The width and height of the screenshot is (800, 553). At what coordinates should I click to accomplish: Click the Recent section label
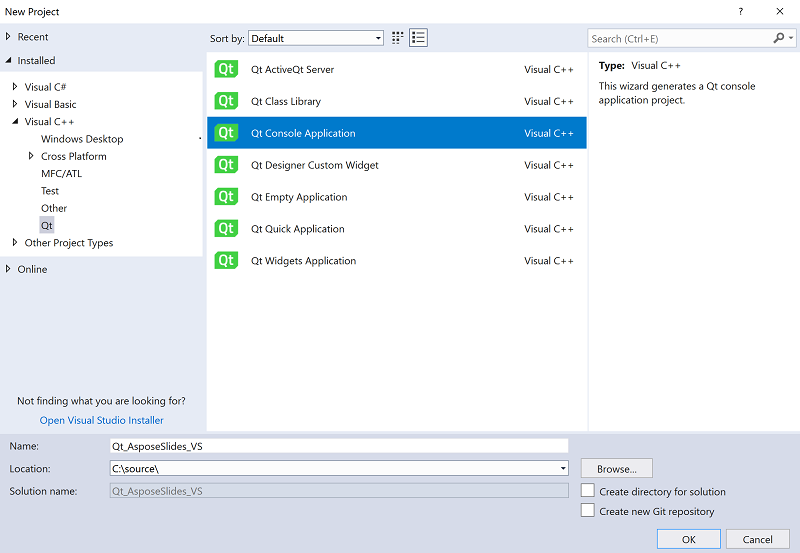(x=33, y=37)
